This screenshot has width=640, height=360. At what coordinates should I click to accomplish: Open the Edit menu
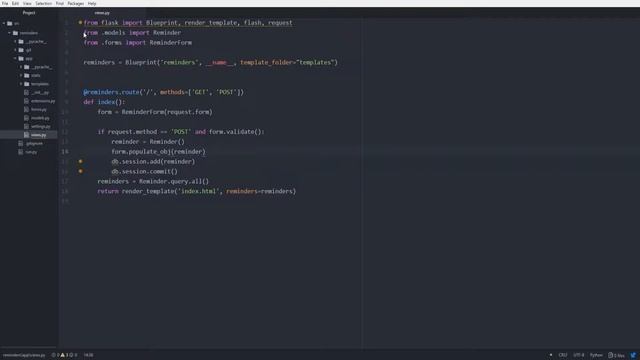15,3
